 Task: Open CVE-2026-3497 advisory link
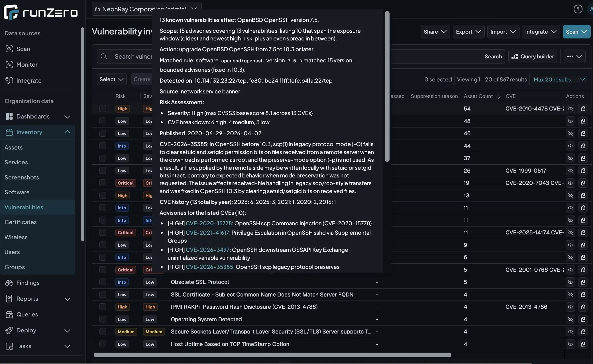pyautogui.click(x=208, y=250)
